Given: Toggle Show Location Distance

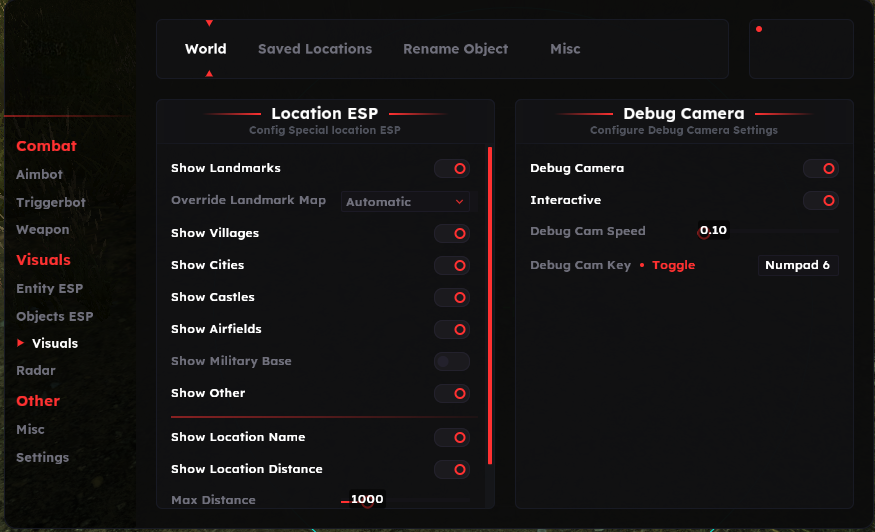Looking at the screenshot, I should tap(452, 469).
